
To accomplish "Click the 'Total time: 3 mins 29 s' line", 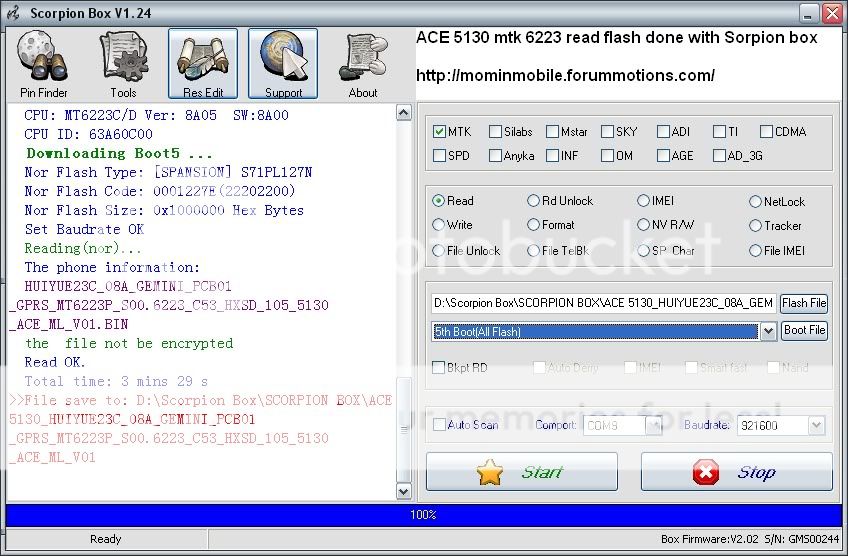I will pos(116,381).
